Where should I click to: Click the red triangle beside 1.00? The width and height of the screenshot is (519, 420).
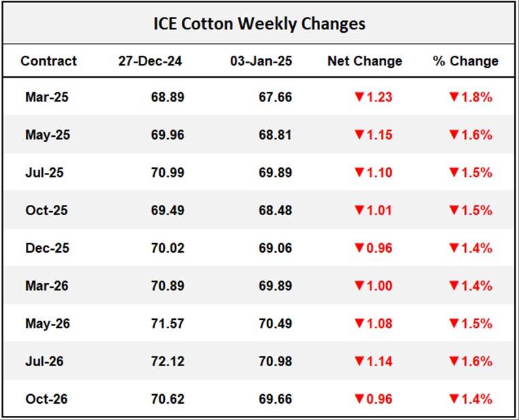pyautogui.click(x=359, y=286)
